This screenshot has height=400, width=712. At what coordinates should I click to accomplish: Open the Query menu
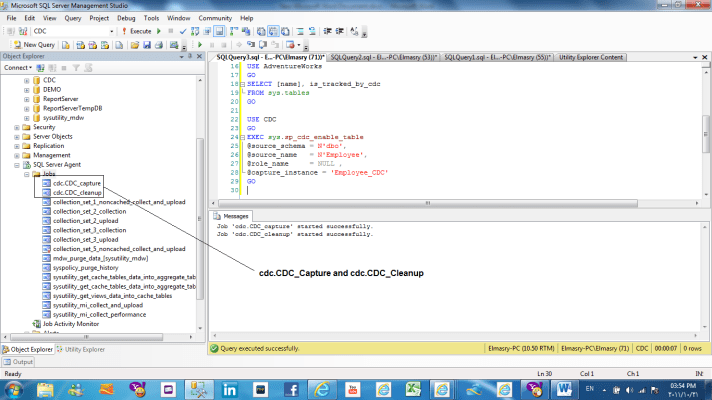click(x=72, y=18)
